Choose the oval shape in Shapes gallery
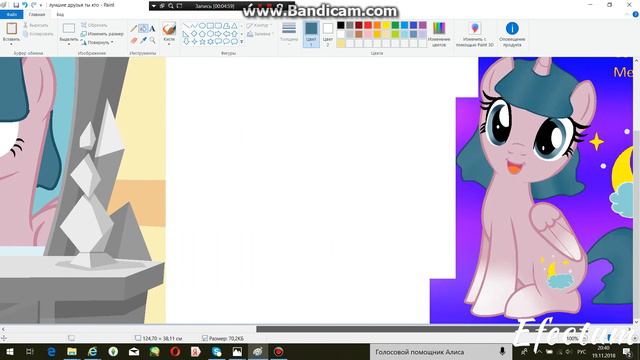The image size is (640, 360). [x=202, y=25]
